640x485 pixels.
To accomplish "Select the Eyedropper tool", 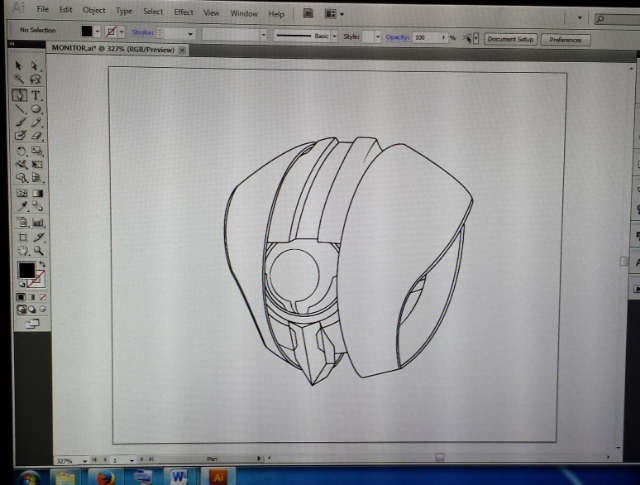I will tap(22, 206).
